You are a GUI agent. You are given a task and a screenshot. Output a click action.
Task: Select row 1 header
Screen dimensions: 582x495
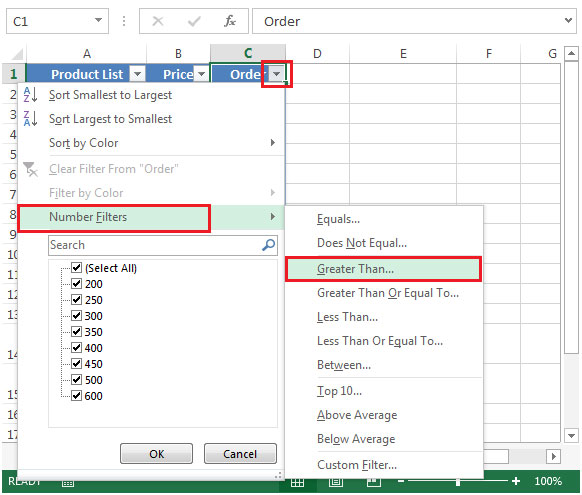13,74
